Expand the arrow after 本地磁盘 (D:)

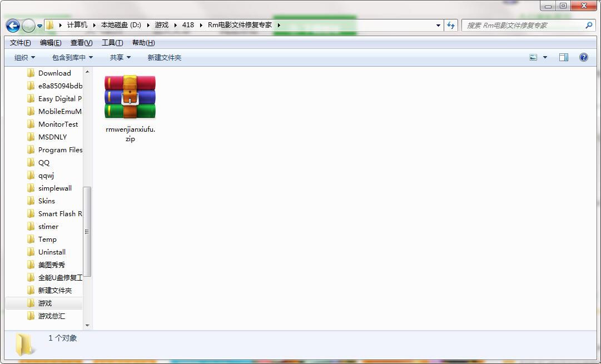click(148, 26)
